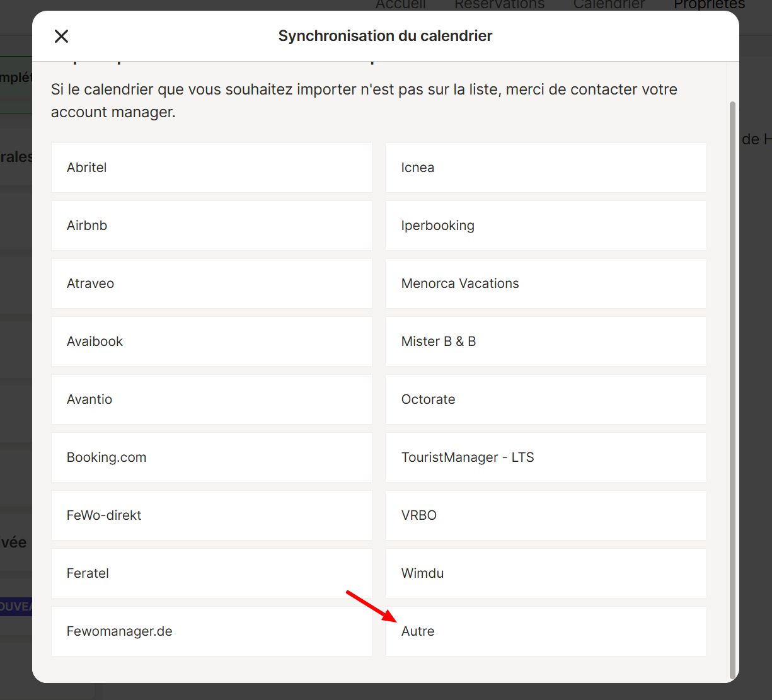Image resolution: width=772 pixels, height=700 pixels.
Task: Pick the Atraveo calendar option
Action: pos(211,284)
